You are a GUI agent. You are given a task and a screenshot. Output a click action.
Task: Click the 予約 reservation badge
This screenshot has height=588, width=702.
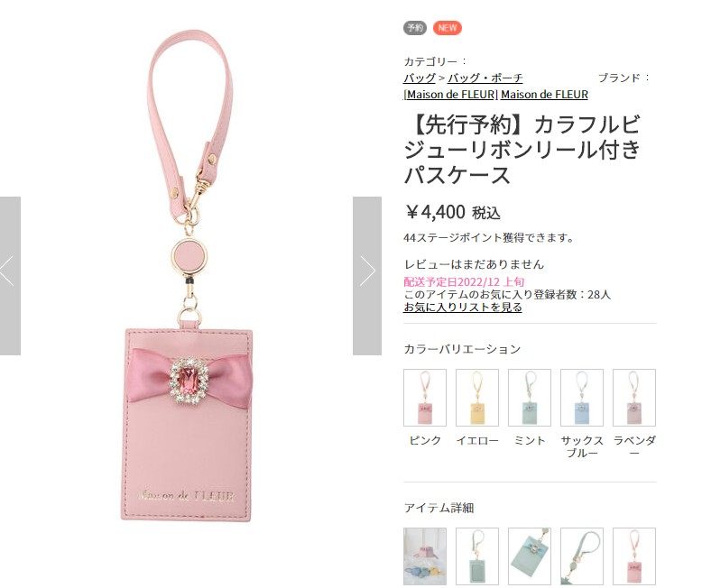tap(415, 28)
